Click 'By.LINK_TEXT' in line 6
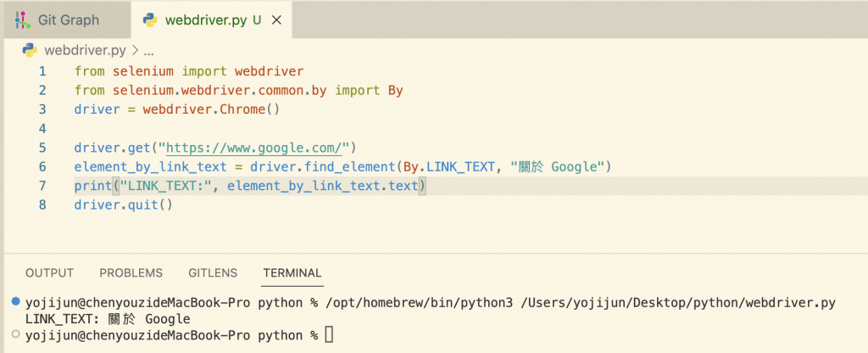The height and width of the screenshot is (353, 868). [449, 167]
